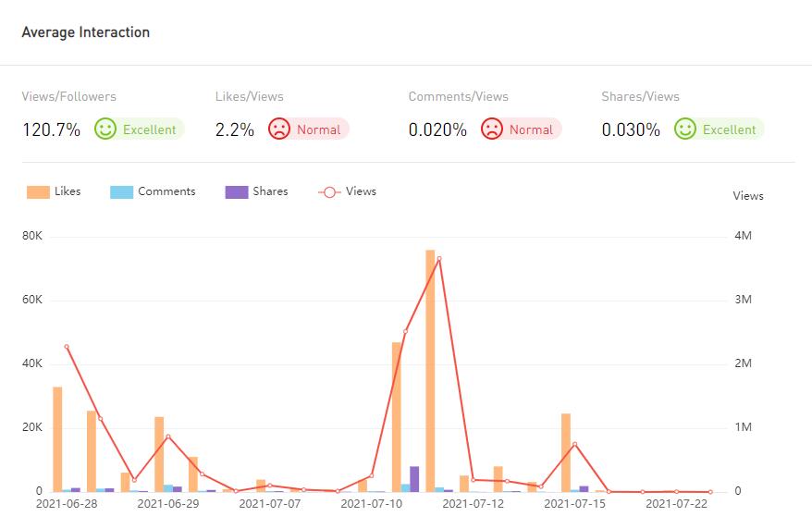Select the 2021-07-15 date label on x-axis

574,504
